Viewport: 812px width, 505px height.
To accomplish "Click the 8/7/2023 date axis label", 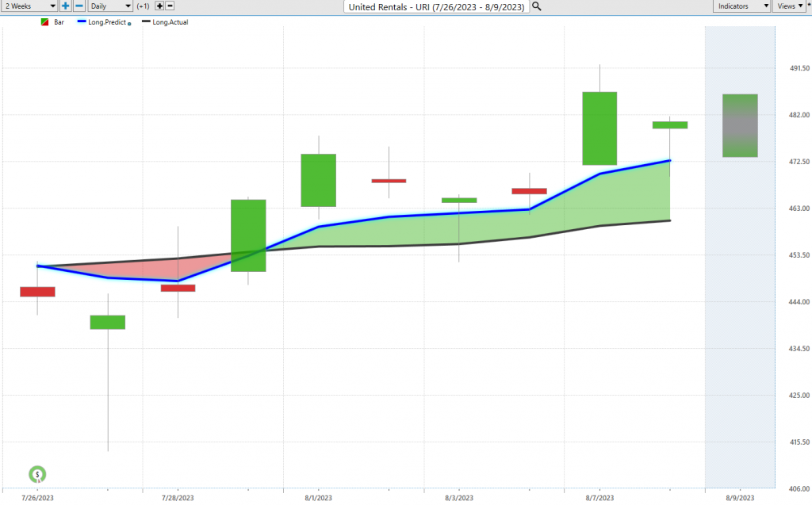I will pos(599,498).
